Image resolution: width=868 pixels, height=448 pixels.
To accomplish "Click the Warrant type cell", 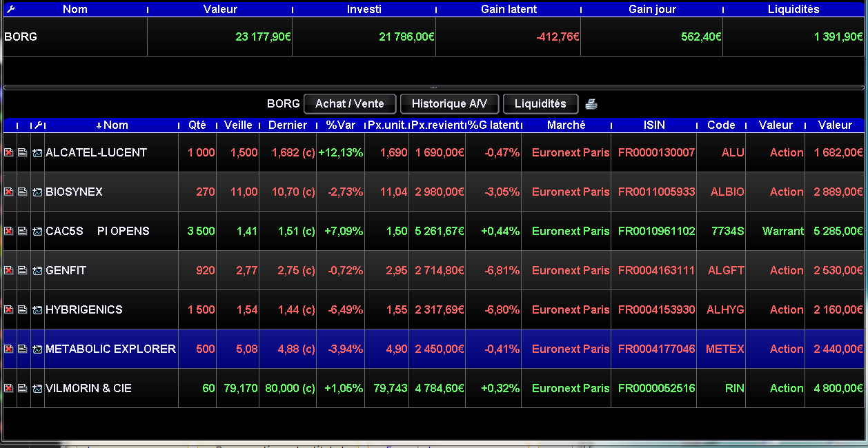I will (x=783, y=231).
